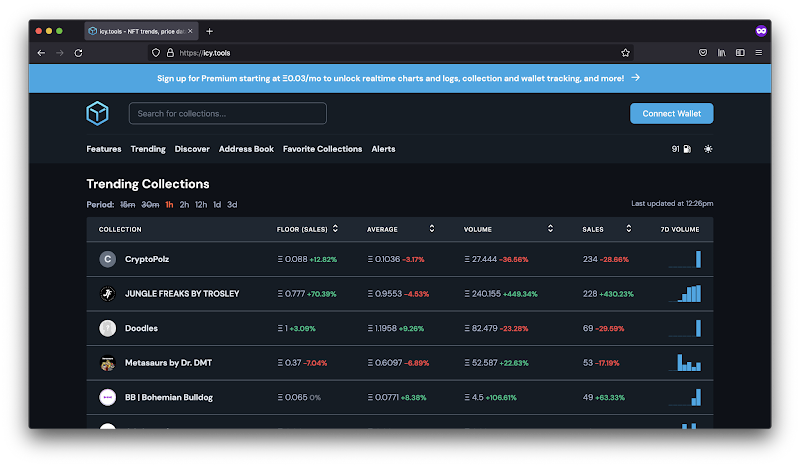Click the CryptoPolz 7D volume chart
Image resolution: width=800 pixels, height=467 pixels.
pos(685,259)
